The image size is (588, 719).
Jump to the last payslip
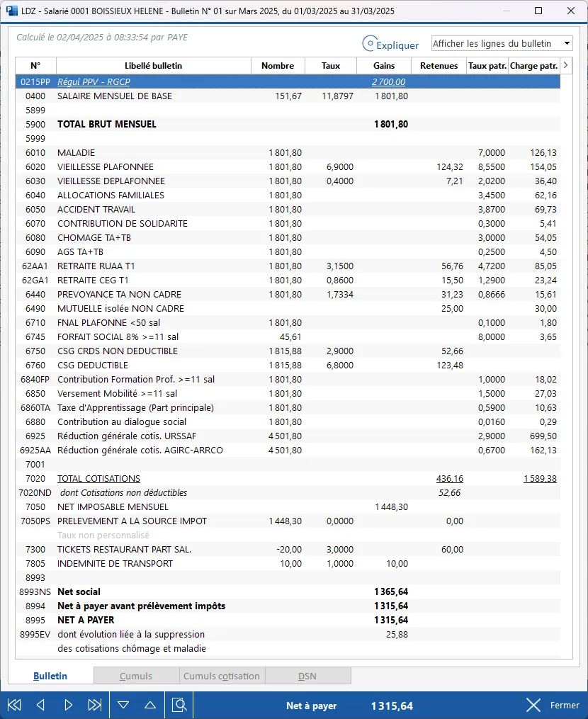(95, 705)
